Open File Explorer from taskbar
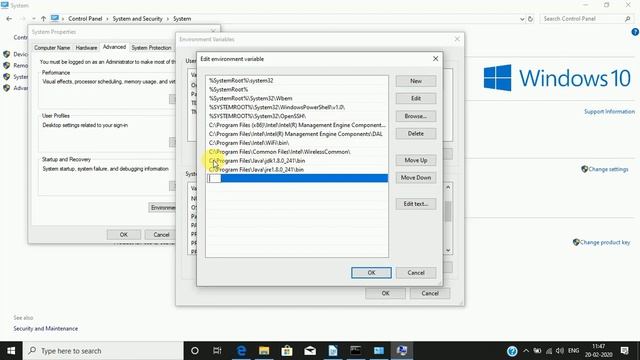This screenshot has height=360, width=640. [264, 351]
